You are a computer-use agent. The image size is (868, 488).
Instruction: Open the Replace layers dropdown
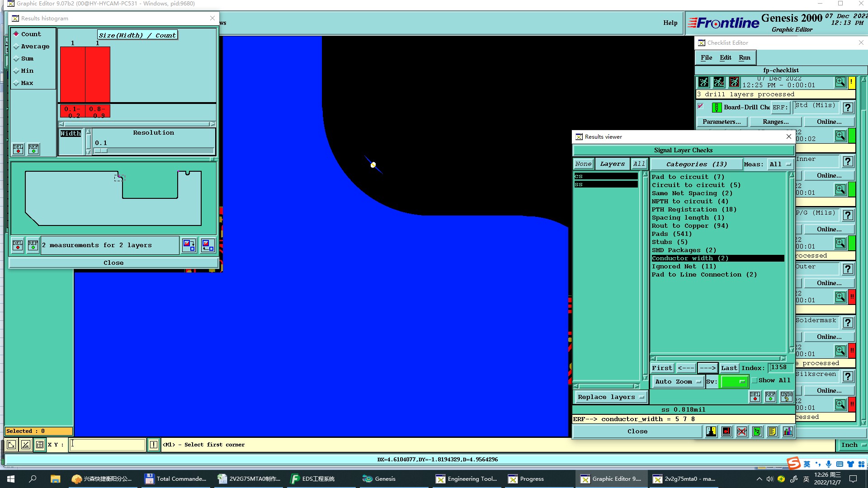tap(610, 397)
